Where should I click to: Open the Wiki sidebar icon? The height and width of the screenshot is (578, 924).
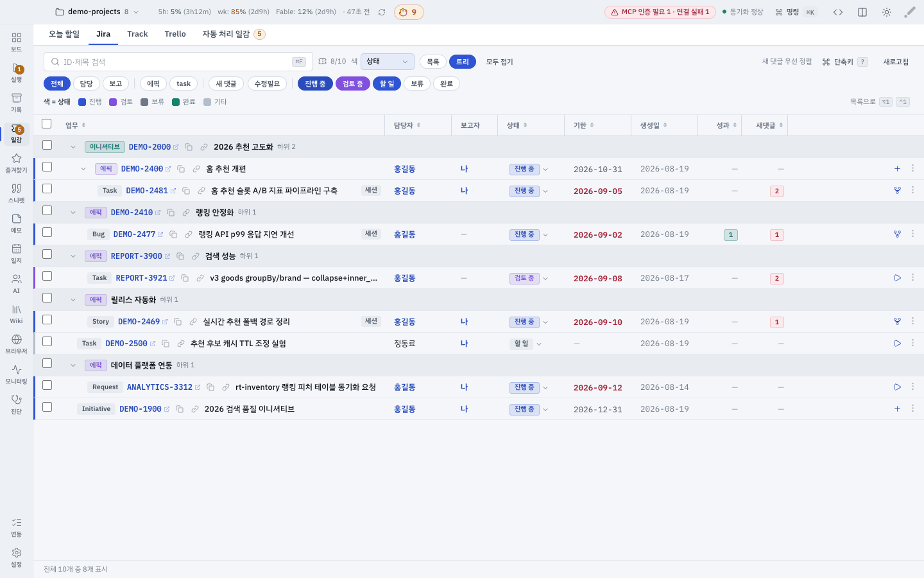[x=16, y=314]
